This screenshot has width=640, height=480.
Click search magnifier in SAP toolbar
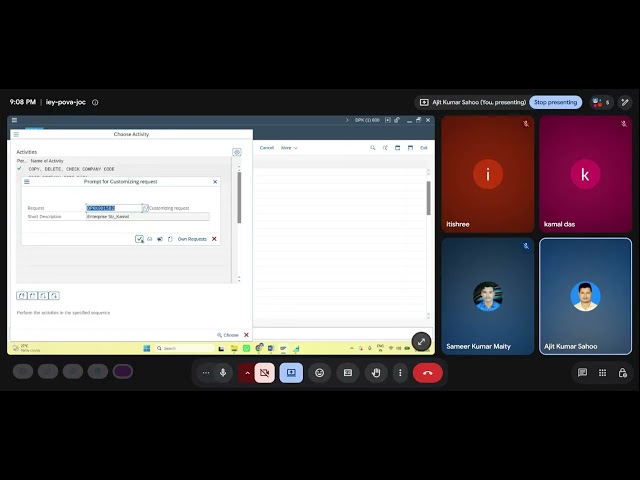coord(373,148)
